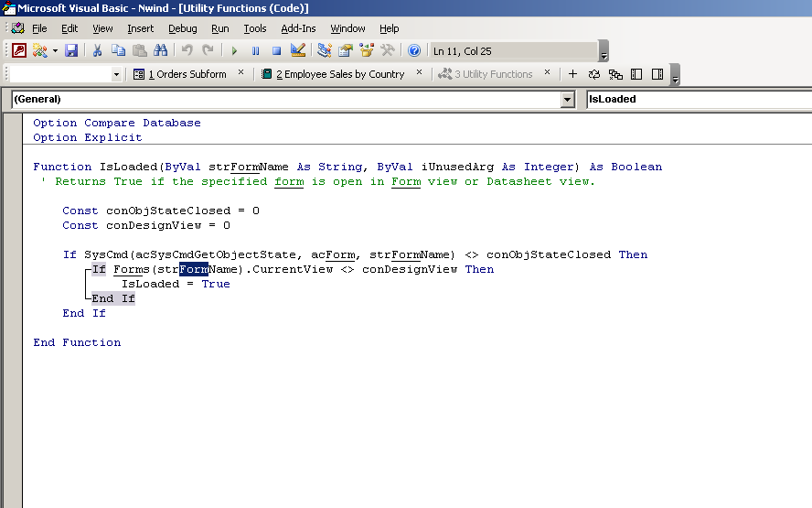This screenshot has height=508, width=812.
Task: Click the 'Option Explicit' code line
Action: (88, 137)
